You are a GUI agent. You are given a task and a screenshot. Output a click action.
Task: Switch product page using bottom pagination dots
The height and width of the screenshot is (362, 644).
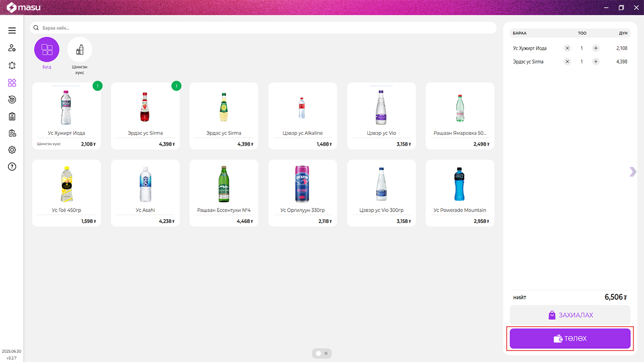326,353
